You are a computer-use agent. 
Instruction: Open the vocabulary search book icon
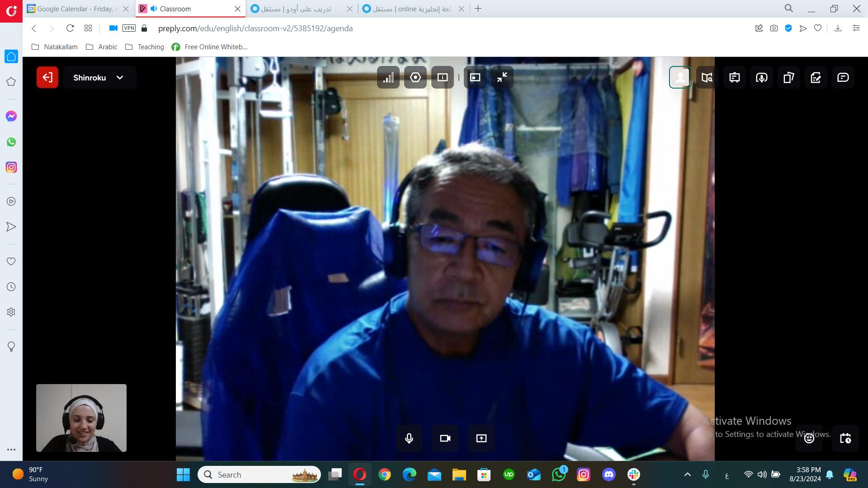click(707, 77)
